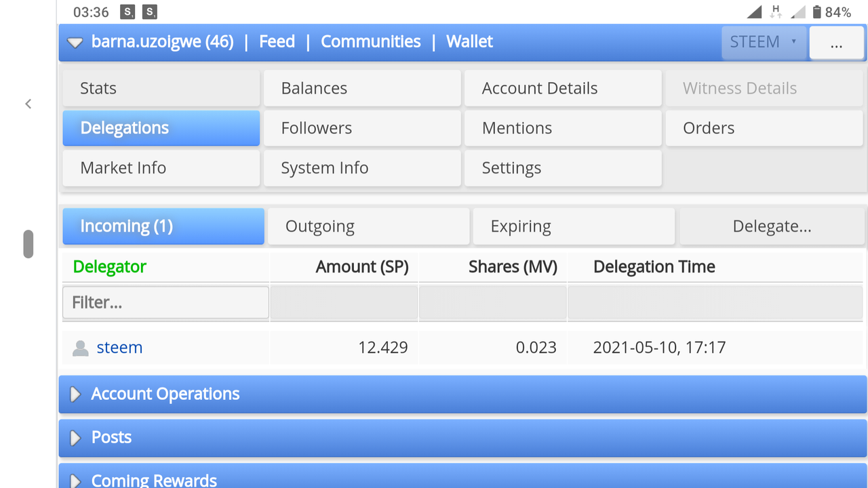
Task: Sort by Shares (MV) column header
Action: (513, 267)
